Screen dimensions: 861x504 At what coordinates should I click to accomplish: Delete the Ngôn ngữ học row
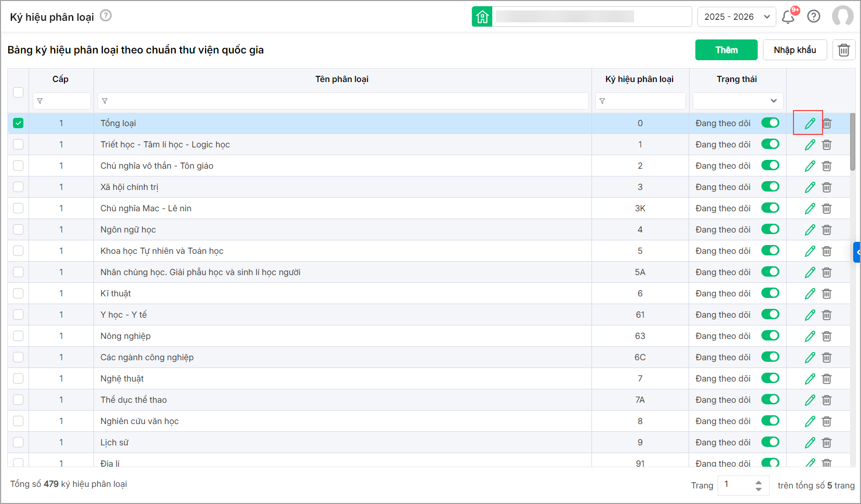point(827,230)
